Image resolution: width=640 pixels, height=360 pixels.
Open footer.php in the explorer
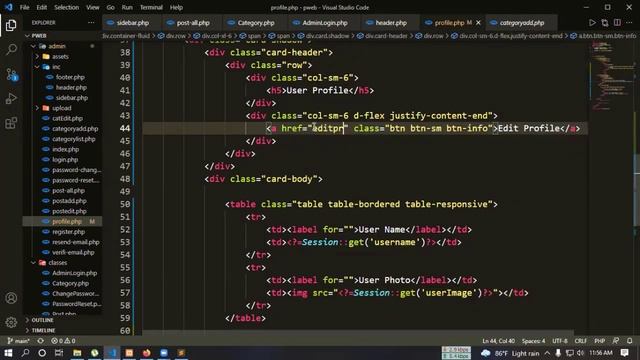point(70,77)
